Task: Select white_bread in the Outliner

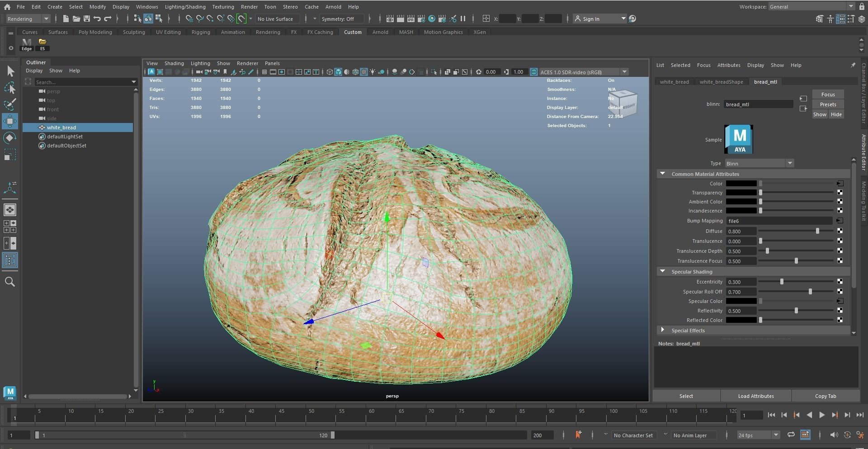Action: (x=61, y=128)
